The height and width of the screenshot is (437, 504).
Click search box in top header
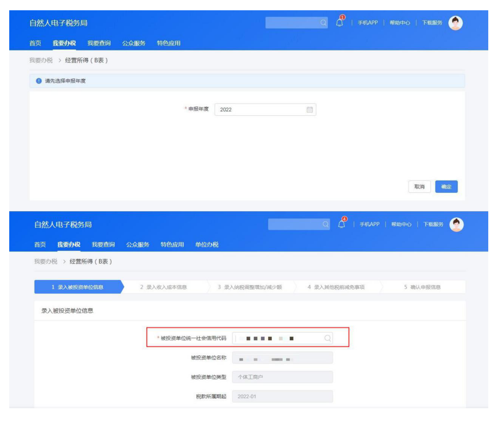pos(297,23)
